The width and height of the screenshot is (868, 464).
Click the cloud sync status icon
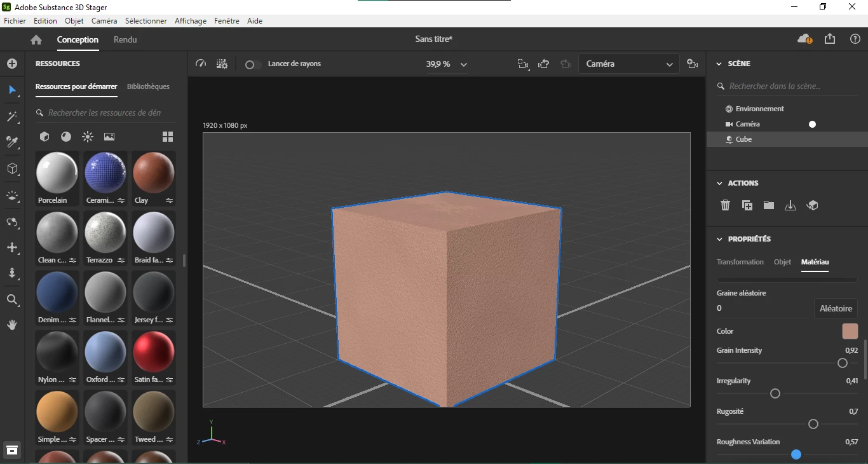[x=804, y=39]
